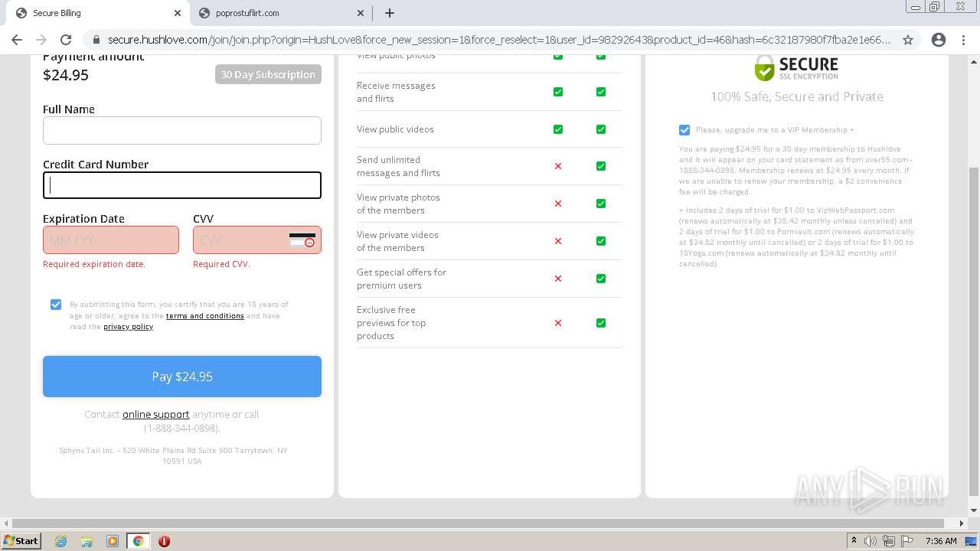This screenshot has height=551, width=980.
Task: Click the phone number (1-888-344-0898)
Action: tap(182, 428)
